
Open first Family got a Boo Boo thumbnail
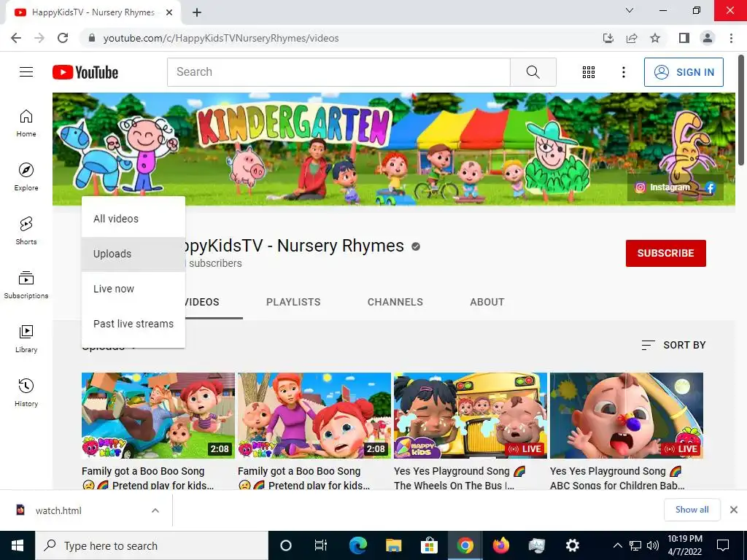[x=158, y=415]
